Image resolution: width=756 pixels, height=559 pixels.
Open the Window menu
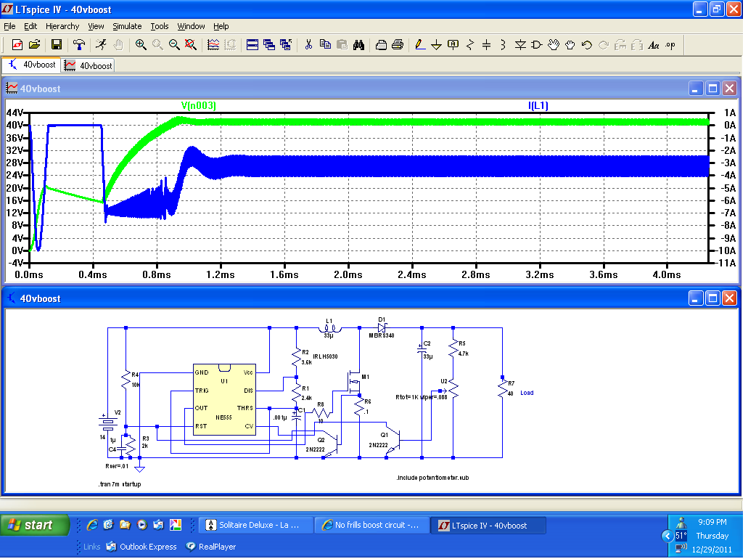click(191, 26)
